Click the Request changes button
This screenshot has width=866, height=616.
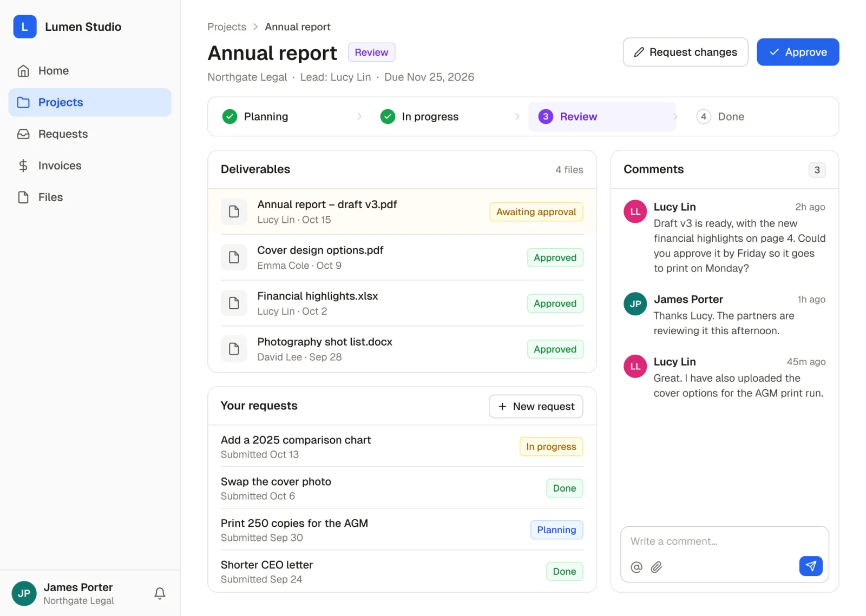point(685,52)
